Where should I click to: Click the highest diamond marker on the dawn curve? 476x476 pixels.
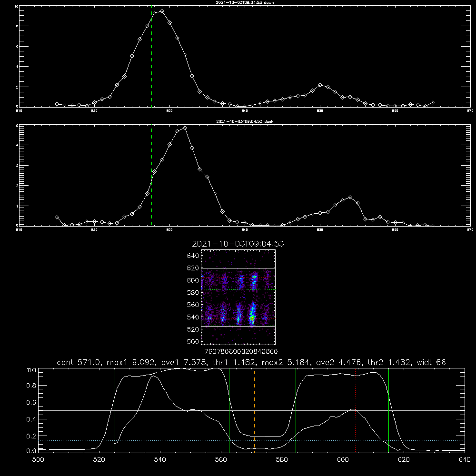coord(162,11)
